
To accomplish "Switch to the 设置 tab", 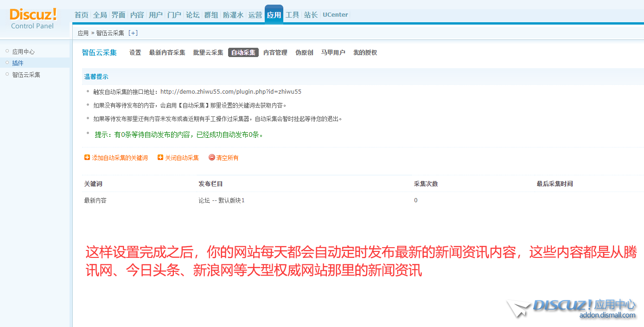I will [x=135, y=52].
